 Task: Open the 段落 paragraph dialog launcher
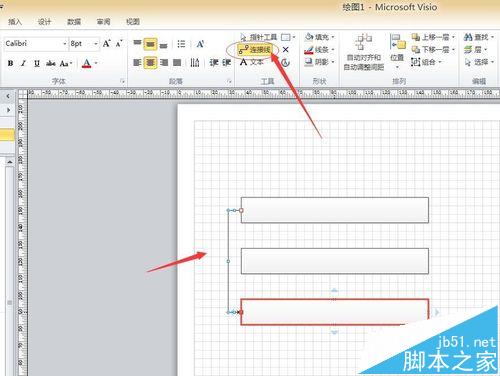229,81
